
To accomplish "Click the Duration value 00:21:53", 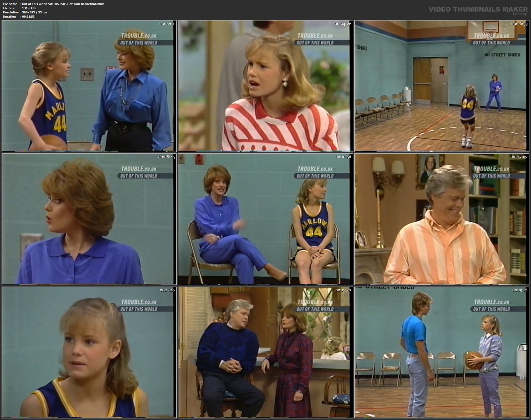I will (x=28, y=17).
